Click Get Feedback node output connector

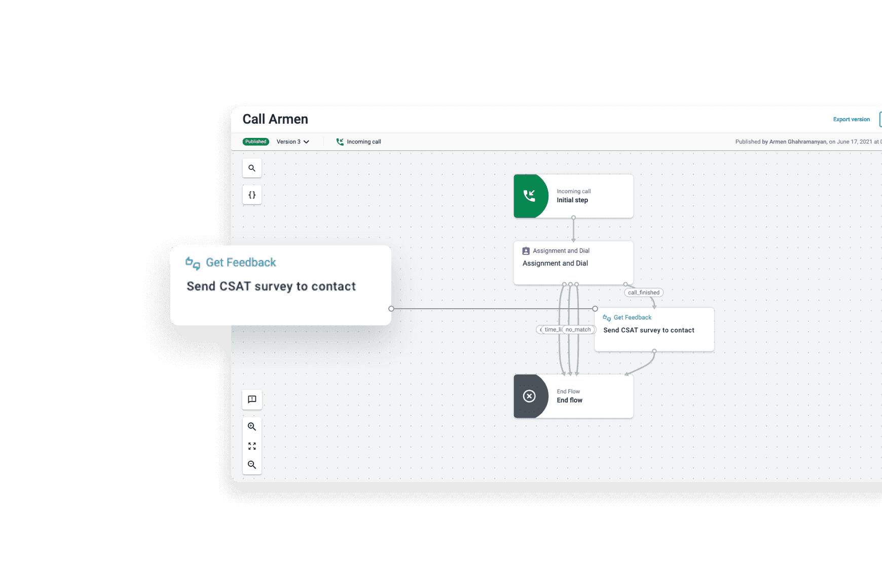[654, 351]
